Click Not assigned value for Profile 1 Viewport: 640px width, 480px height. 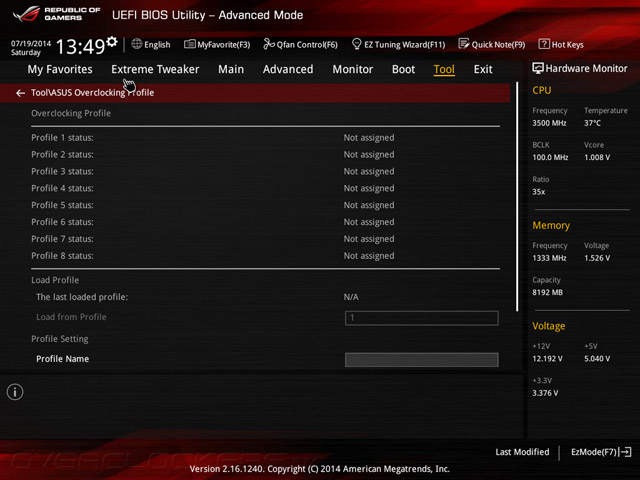369,138
